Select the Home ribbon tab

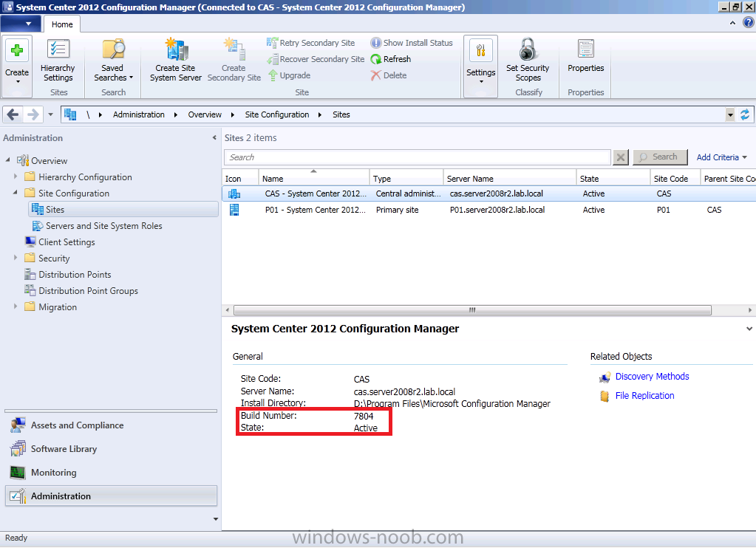pos(62,24)
